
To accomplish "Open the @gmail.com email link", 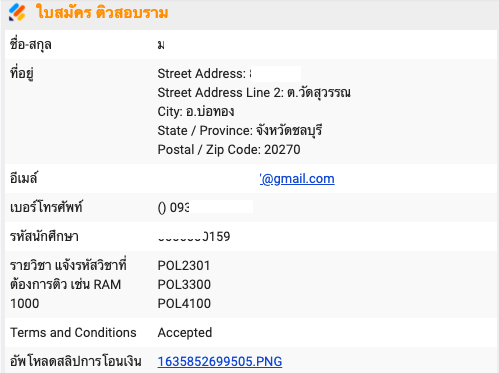I will tap(297, 179).
